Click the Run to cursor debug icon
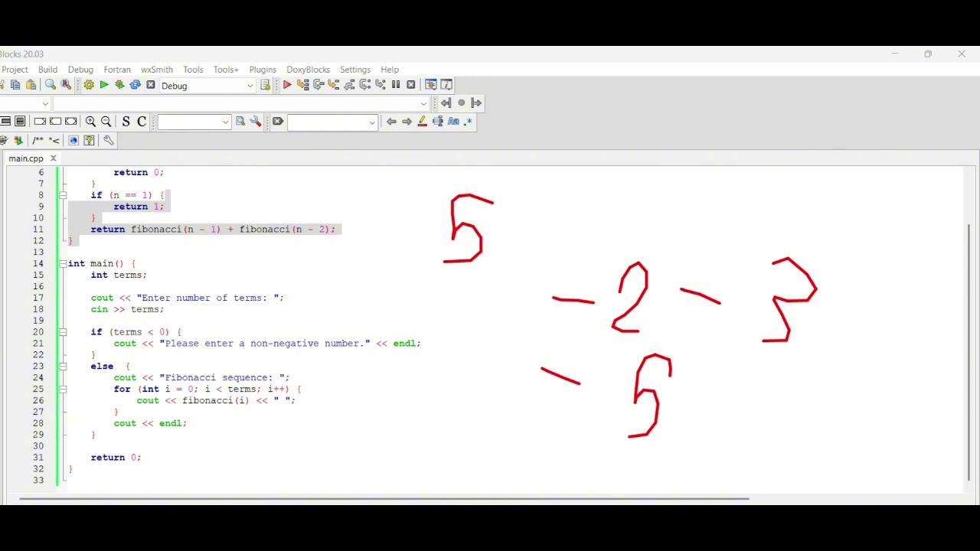 (x=302, y=85)
